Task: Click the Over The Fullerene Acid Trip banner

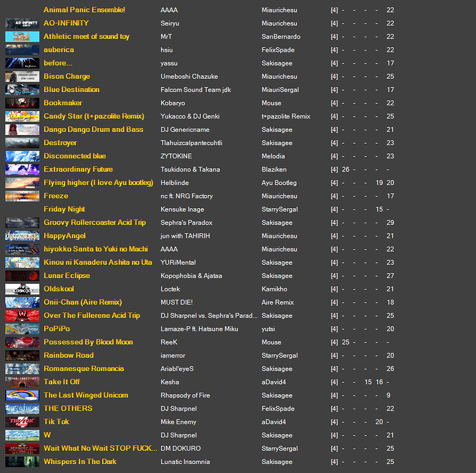Action: click(22, 315)
